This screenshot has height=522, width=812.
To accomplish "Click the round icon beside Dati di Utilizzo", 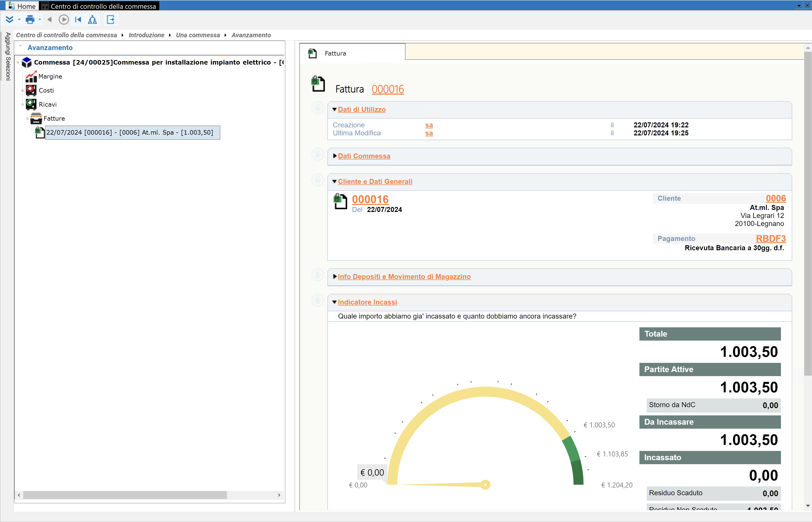I will pos(318,108).
